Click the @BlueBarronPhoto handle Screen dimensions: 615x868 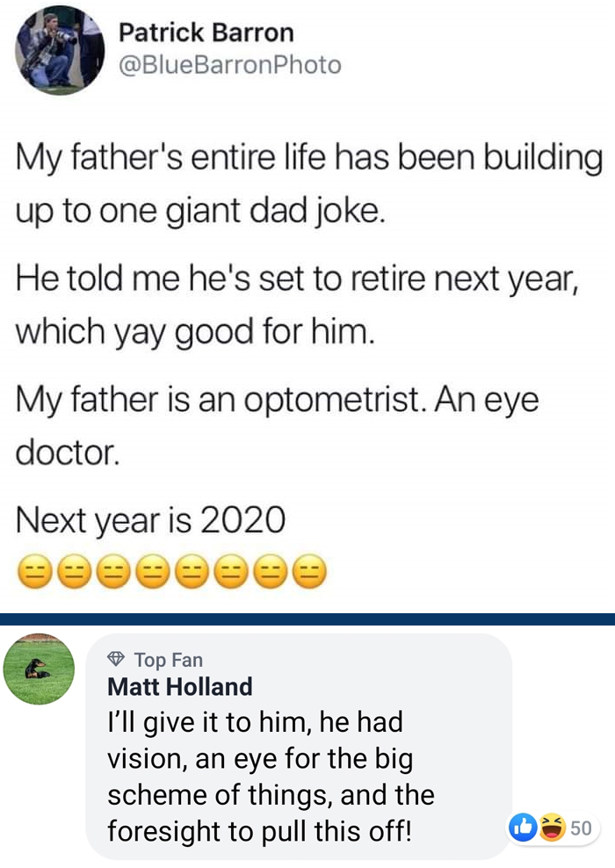pos(228,64)
